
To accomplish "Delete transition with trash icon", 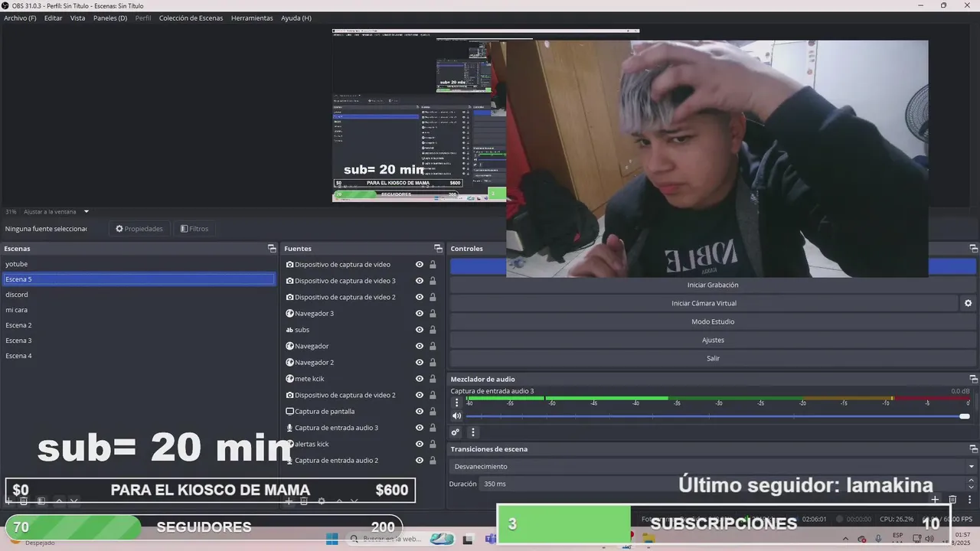I will coord(953,499).
